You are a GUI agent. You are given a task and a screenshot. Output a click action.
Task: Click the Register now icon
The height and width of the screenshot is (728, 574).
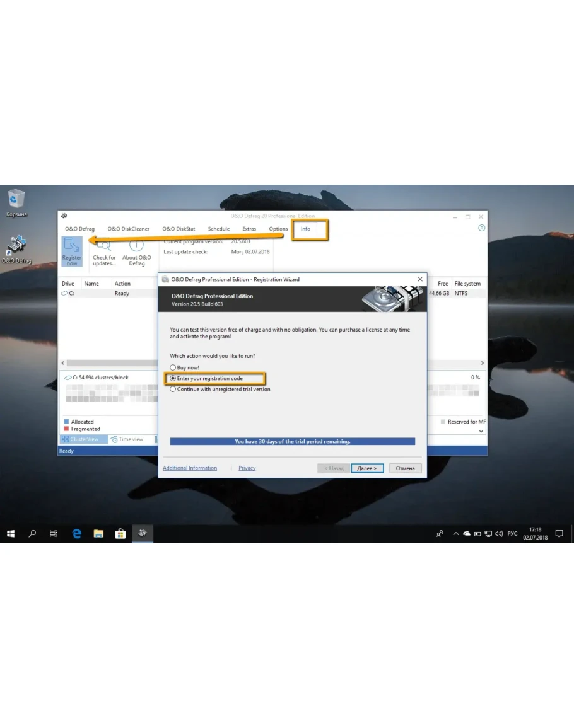click(x=71, y=251)
